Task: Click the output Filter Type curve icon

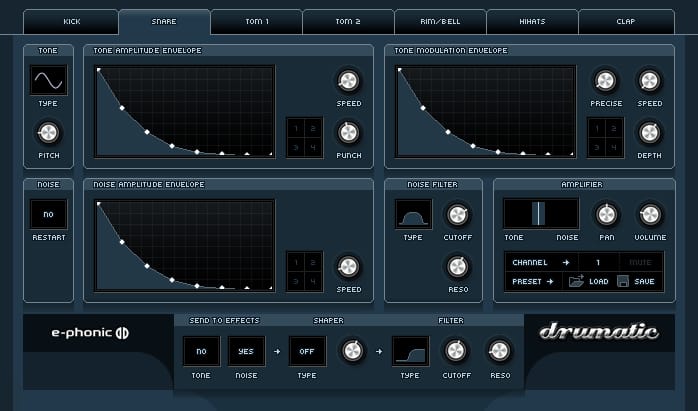Action: tap(411, 350)
